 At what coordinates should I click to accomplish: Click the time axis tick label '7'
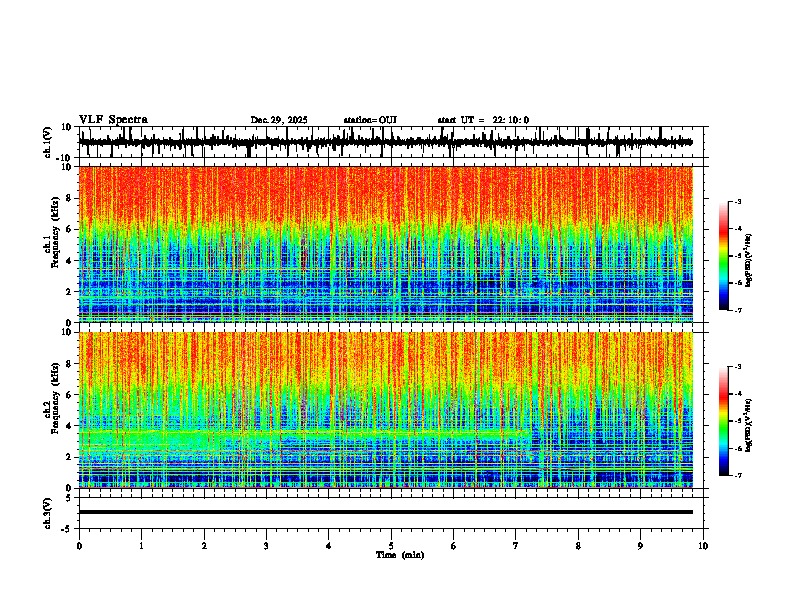(x=516, y=546)
